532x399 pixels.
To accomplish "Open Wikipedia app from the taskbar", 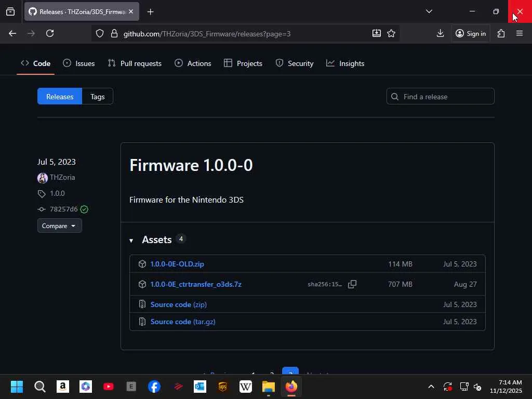I will (246, 387).
